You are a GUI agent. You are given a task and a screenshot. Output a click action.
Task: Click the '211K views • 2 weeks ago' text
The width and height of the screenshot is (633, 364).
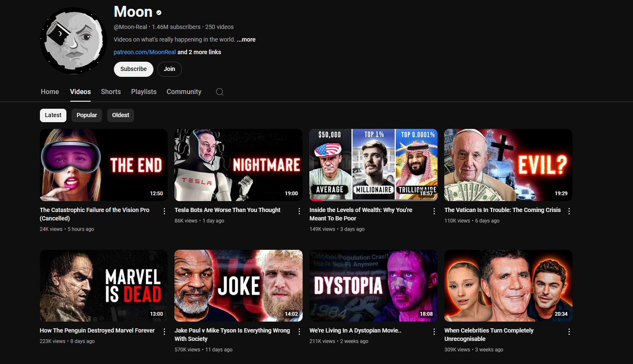(339, 341)
